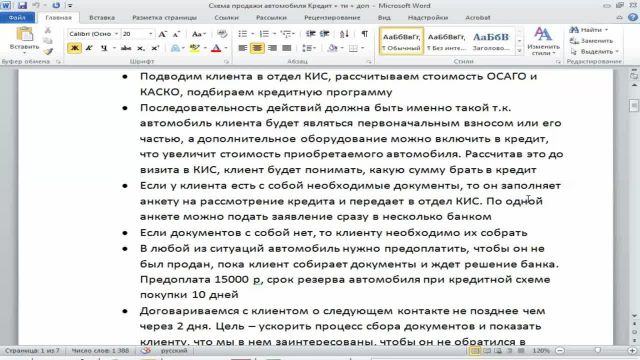
Task: Open the Шрифт dialog launcher
Action: [226, 62]
